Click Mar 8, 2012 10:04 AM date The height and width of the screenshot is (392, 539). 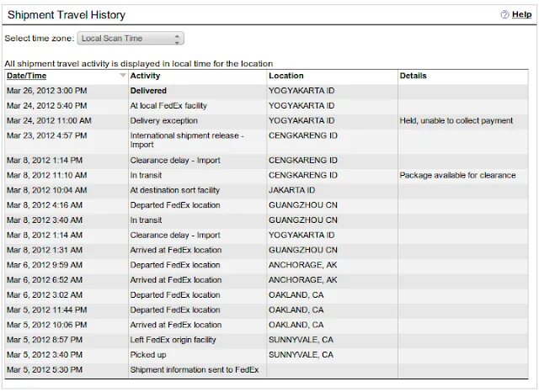click(x=47, y=190)
